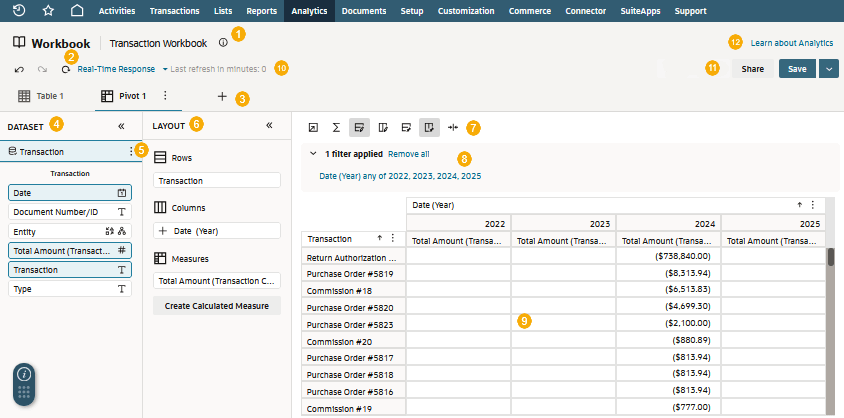Click the export pivot icon

pyautogui.click(x=313, y=127)
